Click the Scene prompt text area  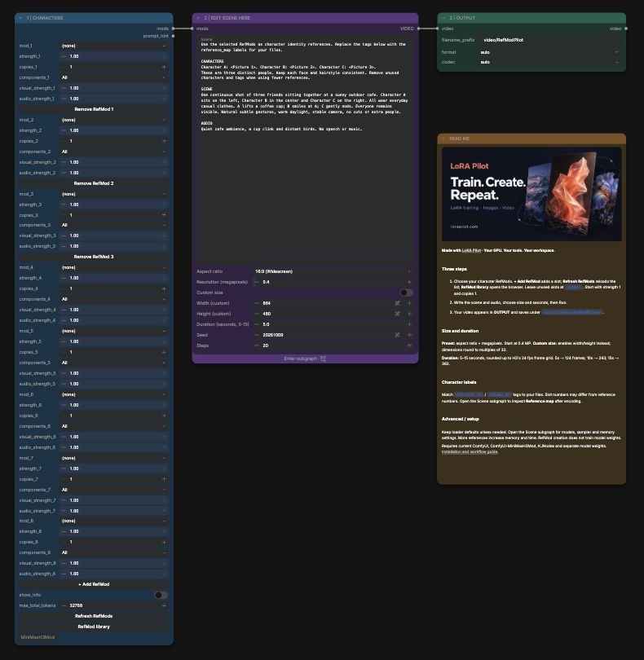coord(305,150)
